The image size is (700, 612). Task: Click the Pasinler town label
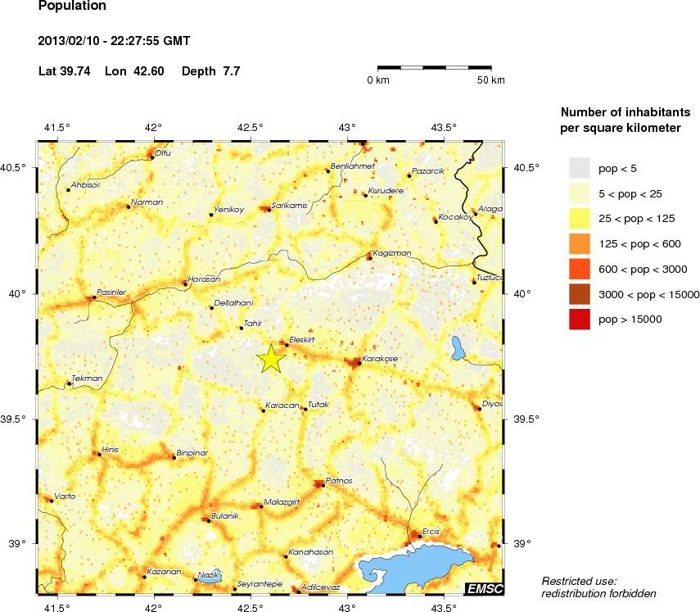tap(111, 292)
